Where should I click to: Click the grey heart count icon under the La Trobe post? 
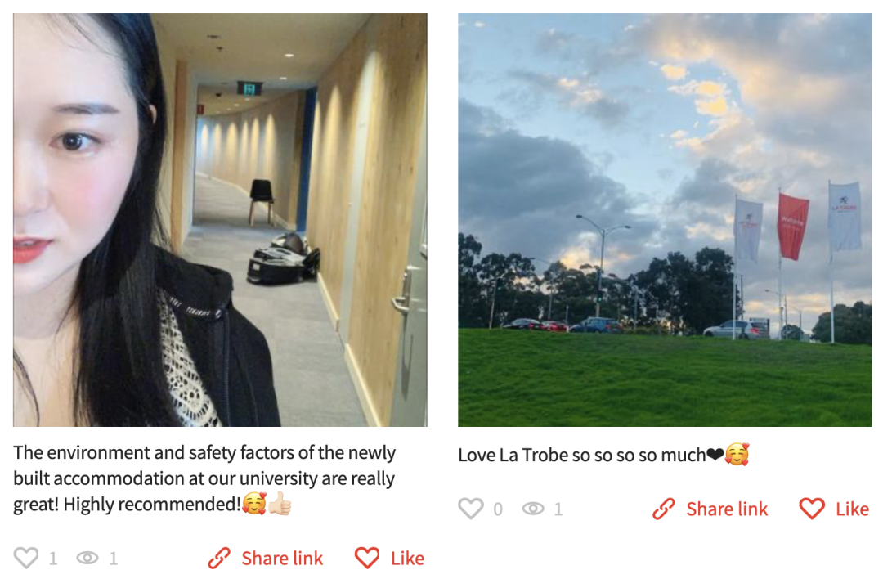(x=471, y=509)
